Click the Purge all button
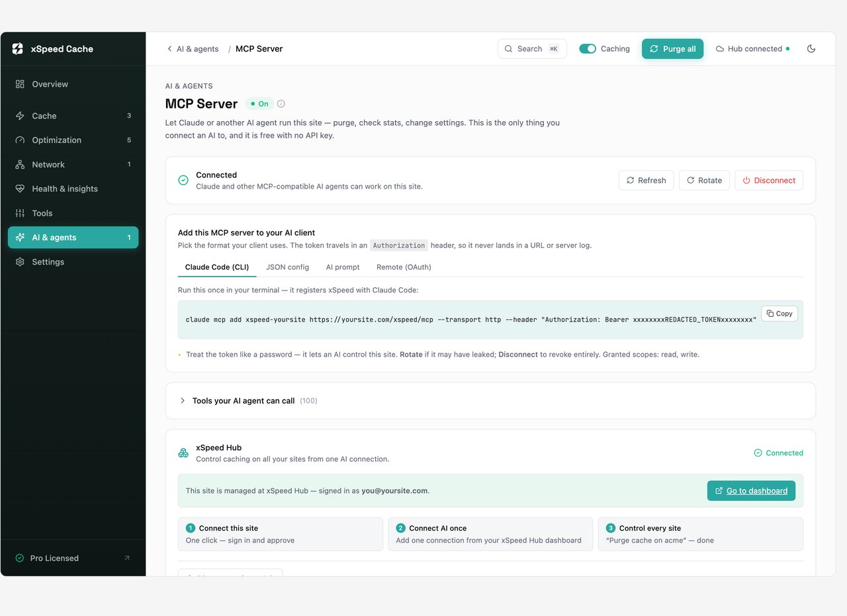Screen dimensions: 847x616 point(673,49)
